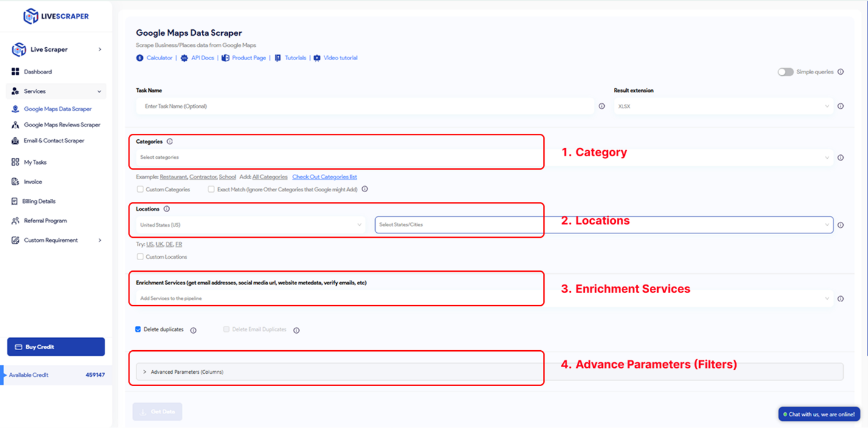Click the Video tutorial icon
868x428 pixels.
tap(317, 58)
